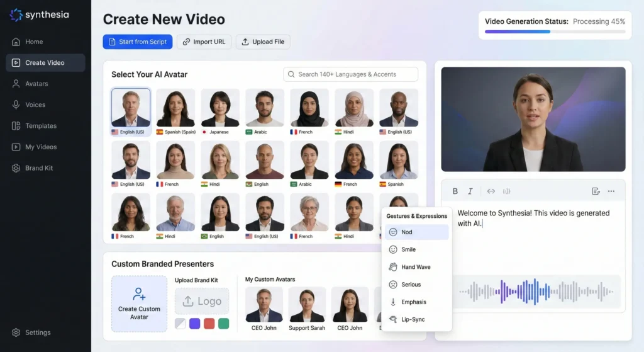
Task: Click the Gestures & Expressions header
Action: click(416, 216)
